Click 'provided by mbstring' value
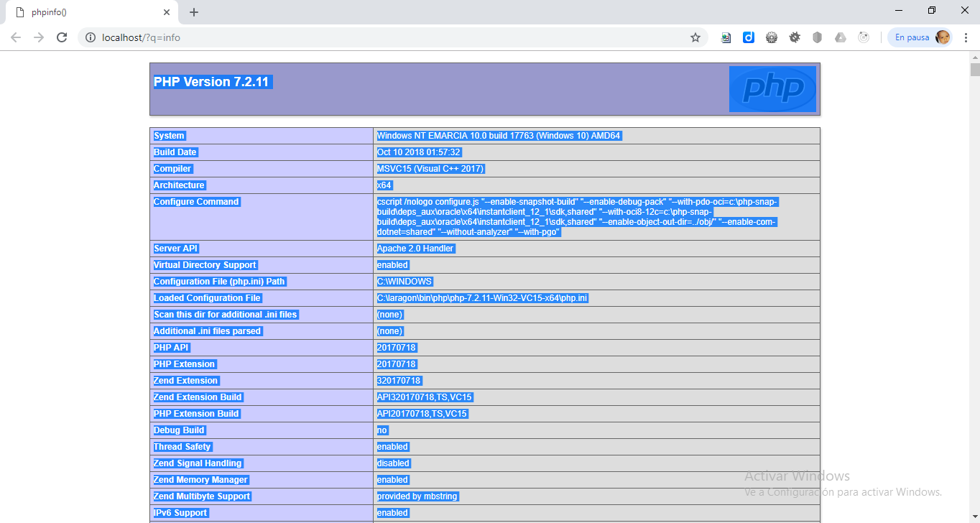 (417, 496)
